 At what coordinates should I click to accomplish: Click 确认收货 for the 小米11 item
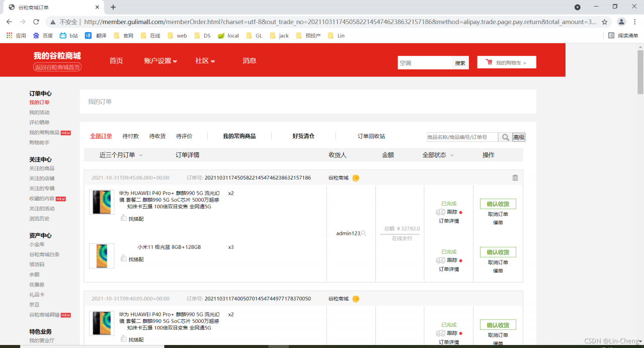[498, 252]
